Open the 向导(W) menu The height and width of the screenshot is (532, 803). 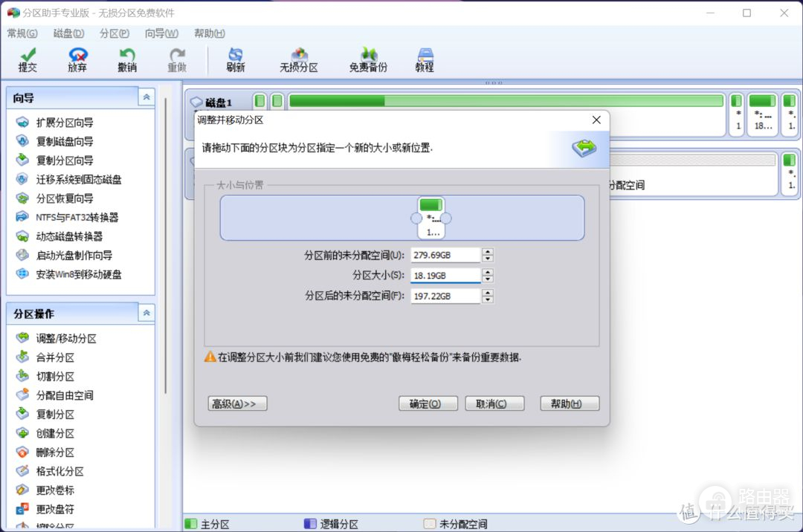pyautogui.click(x=161, y=33)
